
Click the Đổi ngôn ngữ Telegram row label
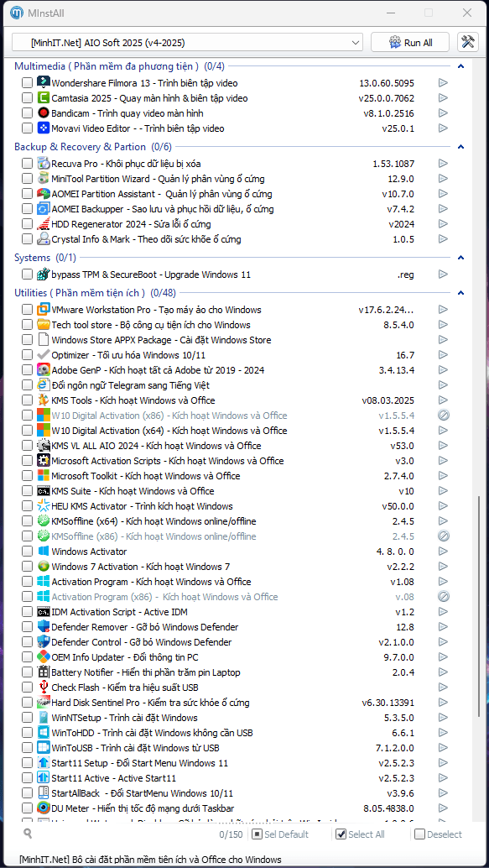coord(131,385)
